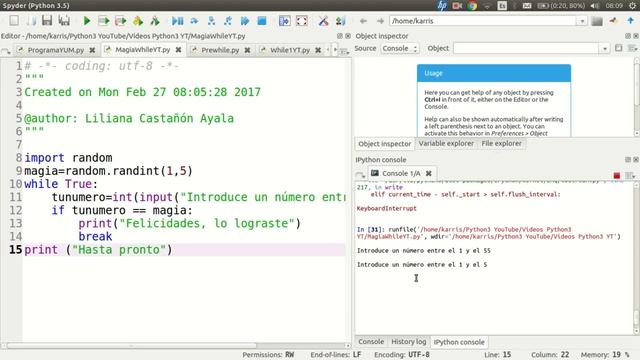Run selection or current line
The image size is (640, 360).
138,20
